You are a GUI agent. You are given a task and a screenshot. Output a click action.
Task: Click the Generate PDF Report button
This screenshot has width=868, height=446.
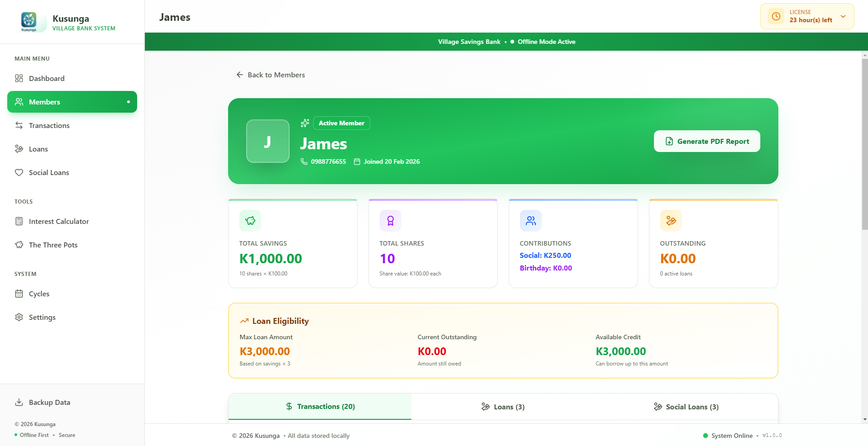(x=706, y=141)
